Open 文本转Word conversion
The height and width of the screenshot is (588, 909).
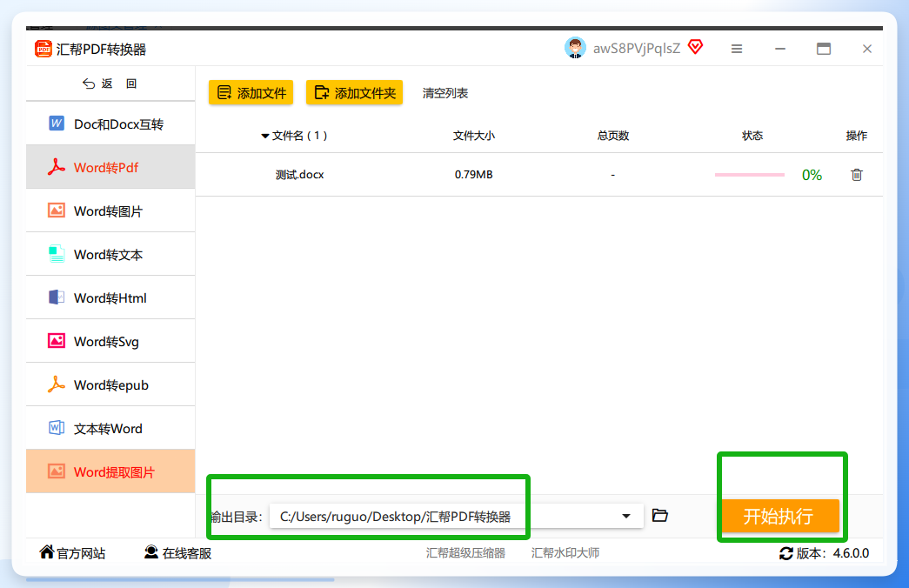click(x=110, y=429)
